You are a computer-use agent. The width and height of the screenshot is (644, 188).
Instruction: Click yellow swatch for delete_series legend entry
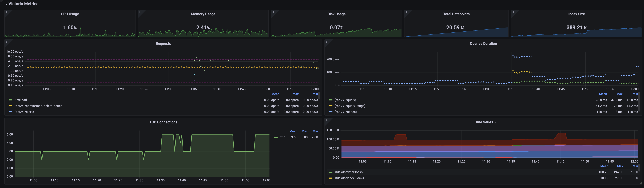[10, 106]
